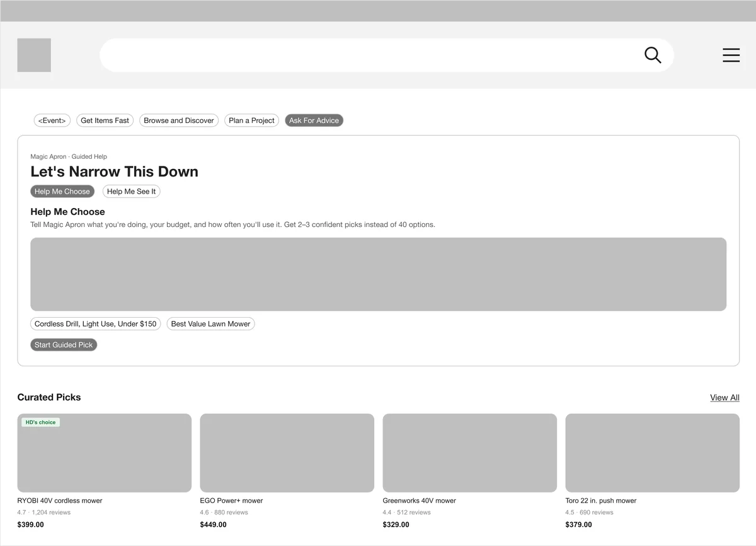Screen dimensions: 756x546
Task: Click the HD's choice badge
Action: click(x=41, y=422)
